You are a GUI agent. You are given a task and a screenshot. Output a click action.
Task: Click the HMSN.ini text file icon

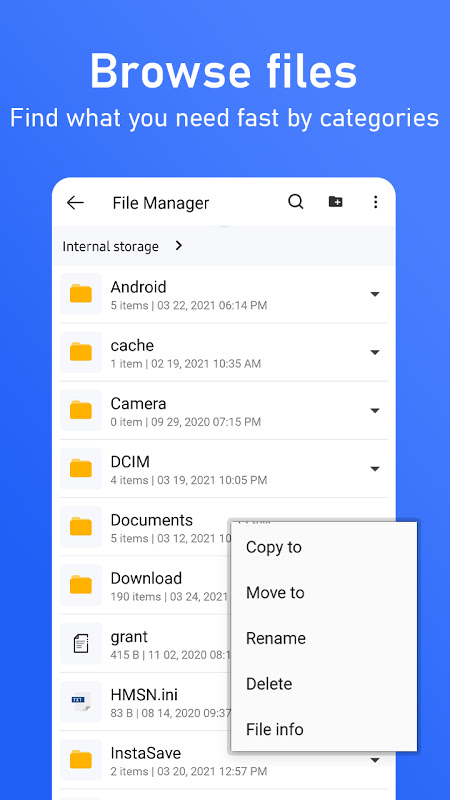coord(81,702)
